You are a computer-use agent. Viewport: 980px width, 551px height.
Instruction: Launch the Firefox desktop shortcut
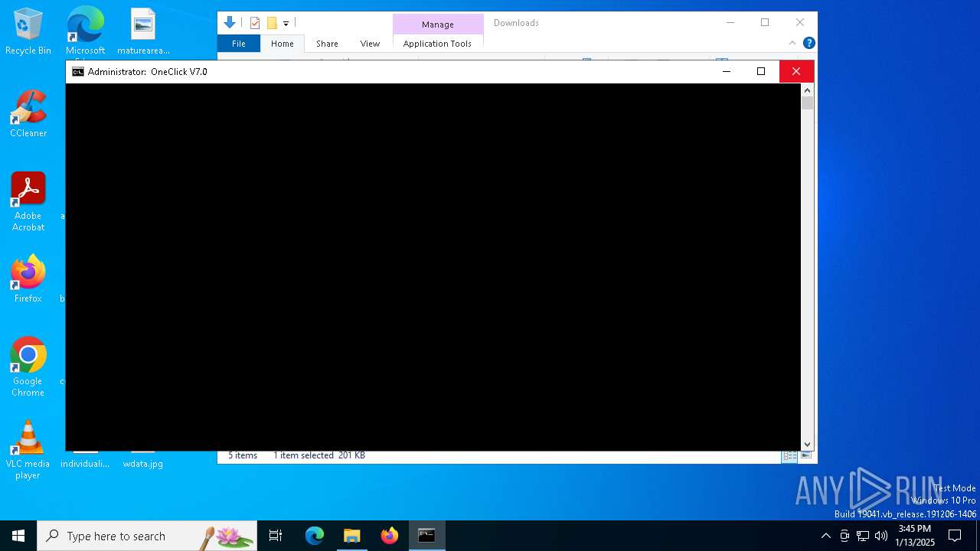click(28, 279)
